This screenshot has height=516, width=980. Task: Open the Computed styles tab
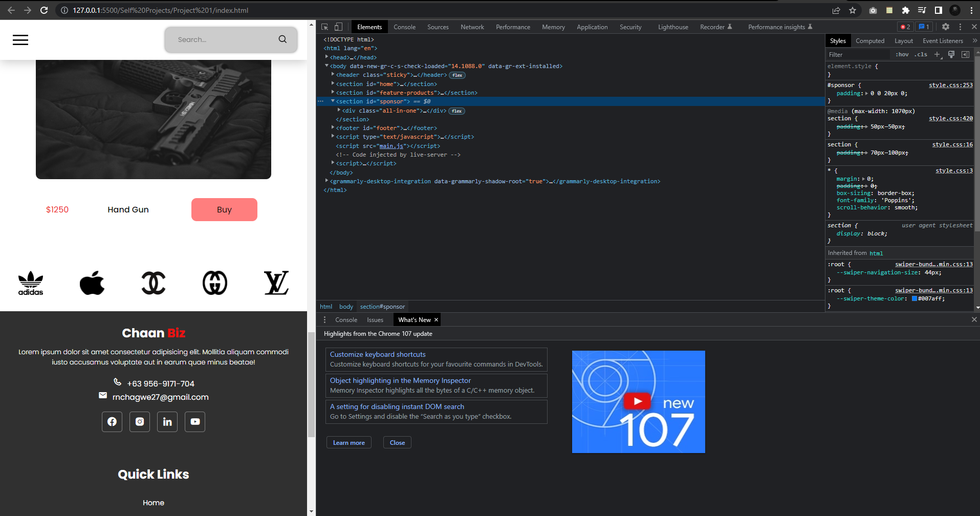(869, 41)
